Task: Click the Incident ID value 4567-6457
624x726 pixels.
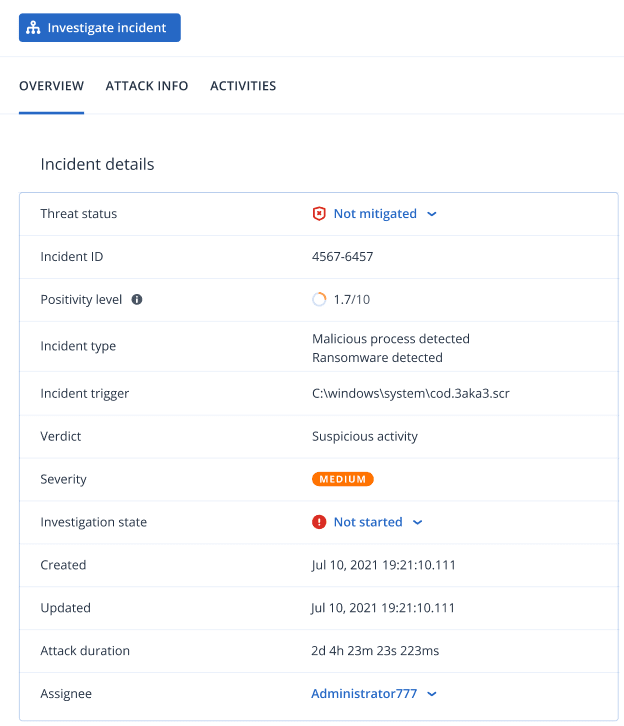Action: (x=342, y=257)
